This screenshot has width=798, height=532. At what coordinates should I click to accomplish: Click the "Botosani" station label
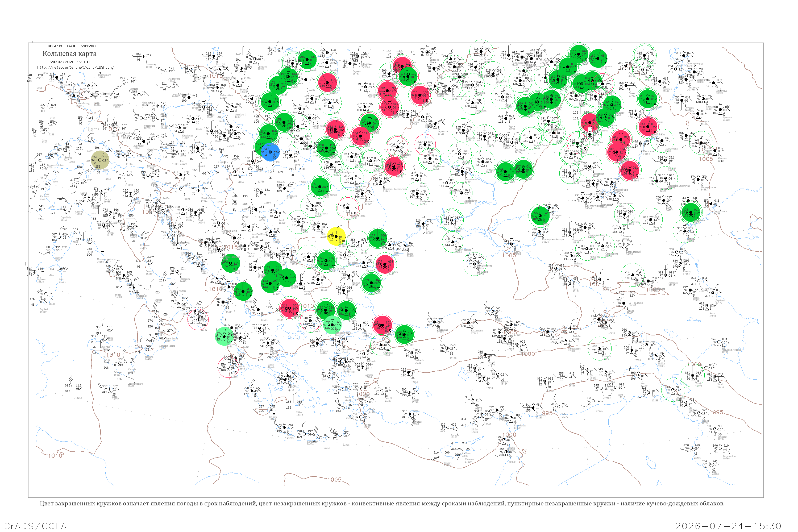click(x=369, y=201)
